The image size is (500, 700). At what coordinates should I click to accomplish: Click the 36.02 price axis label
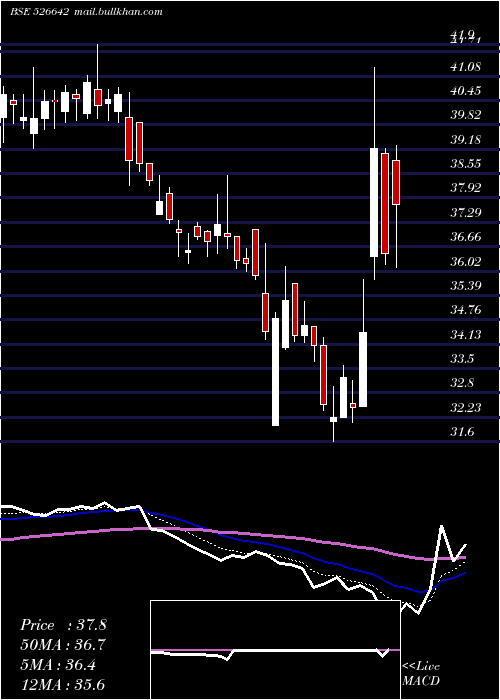[466, 261]
